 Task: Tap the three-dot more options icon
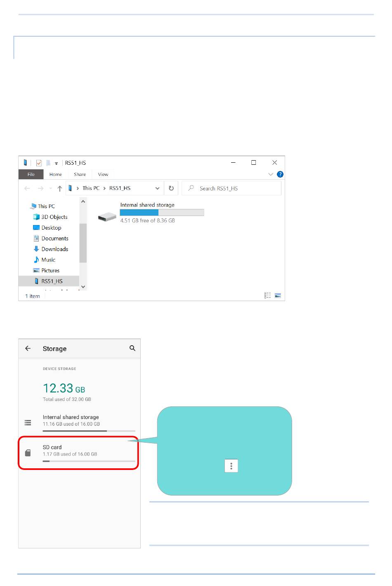coord(231,466)
